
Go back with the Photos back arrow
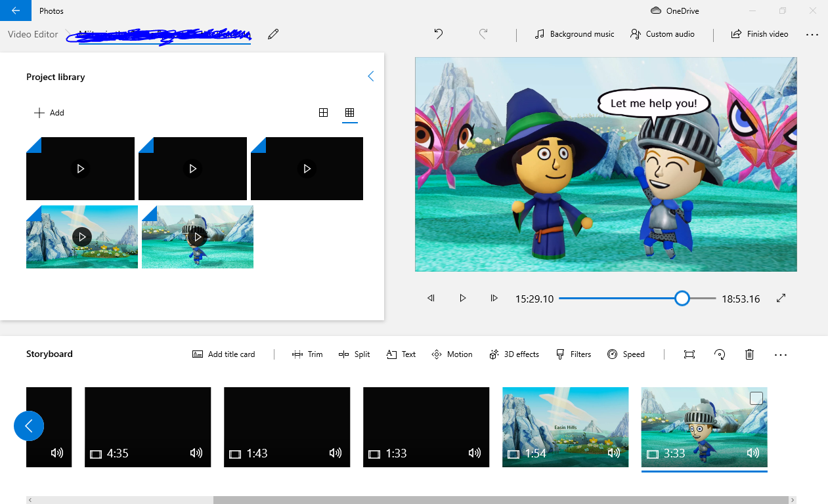pos(16,11)
